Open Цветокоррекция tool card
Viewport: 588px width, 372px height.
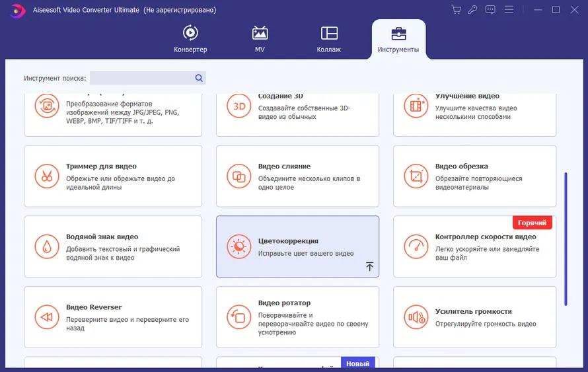(x=297, y=246)
